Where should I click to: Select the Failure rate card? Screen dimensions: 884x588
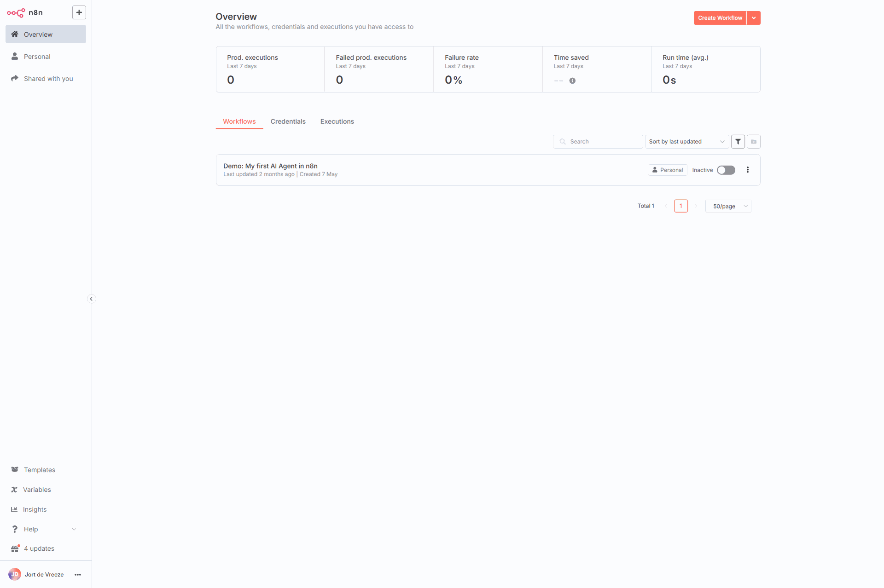coord(488,69)
